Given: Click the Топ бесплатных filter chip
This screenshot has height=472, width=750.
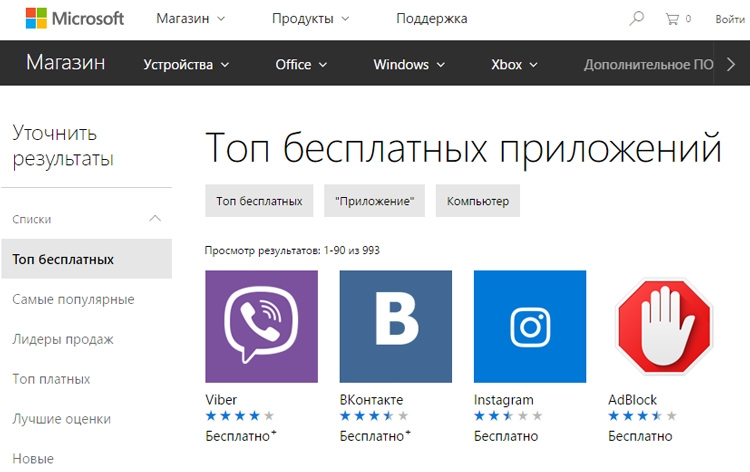Looking at the screenshot, I should (259, 201).
